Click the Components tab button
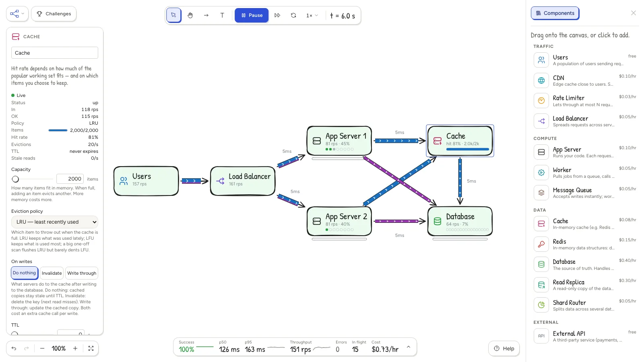Viewport: 644px width, 362px height. [x=555, y=13]
